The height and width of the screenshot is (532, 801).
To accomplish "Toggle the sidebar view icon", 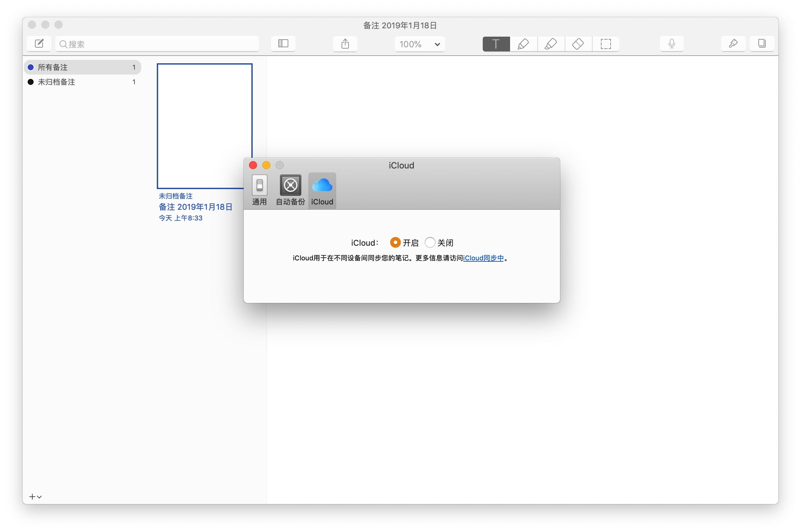I will [283, 44].
